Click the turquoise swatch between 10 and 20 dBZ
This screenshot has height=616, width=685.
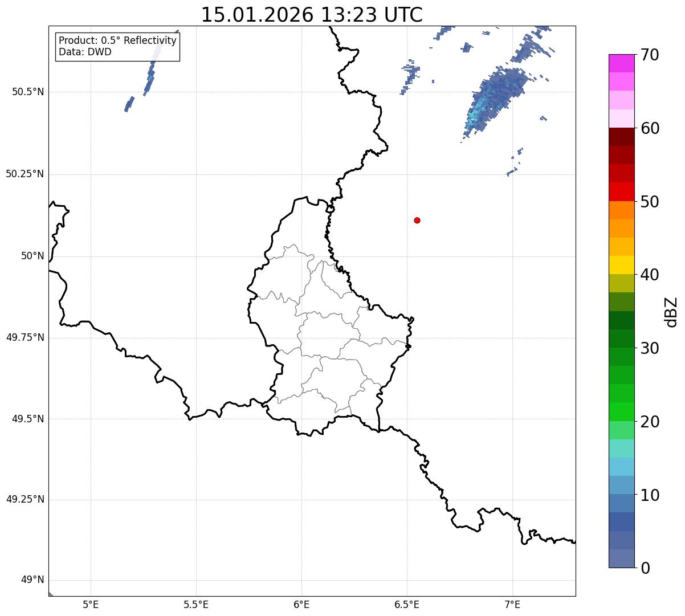point(621,448)
